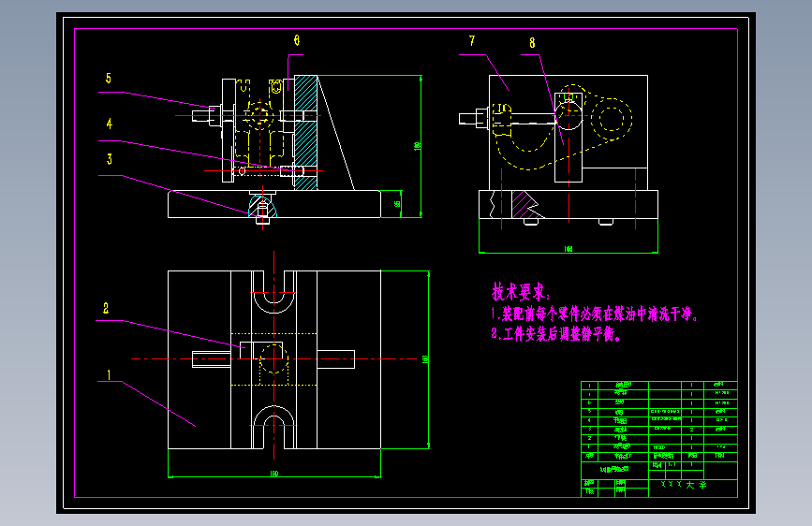The image size is (812, 526).
Task: Click the magenta hatched section in the side view base
Action: (525, 204)
